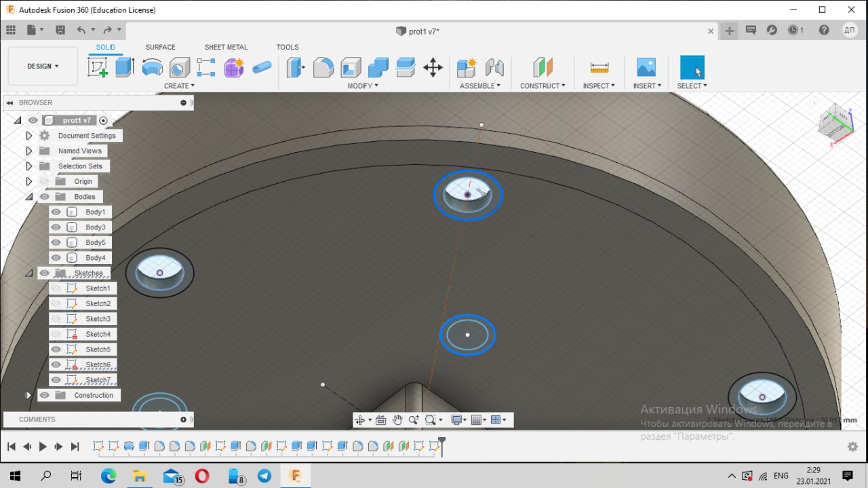Select Sketch4 in browser
This screenshot has width=868, height=488.
[x=98, y=334]
